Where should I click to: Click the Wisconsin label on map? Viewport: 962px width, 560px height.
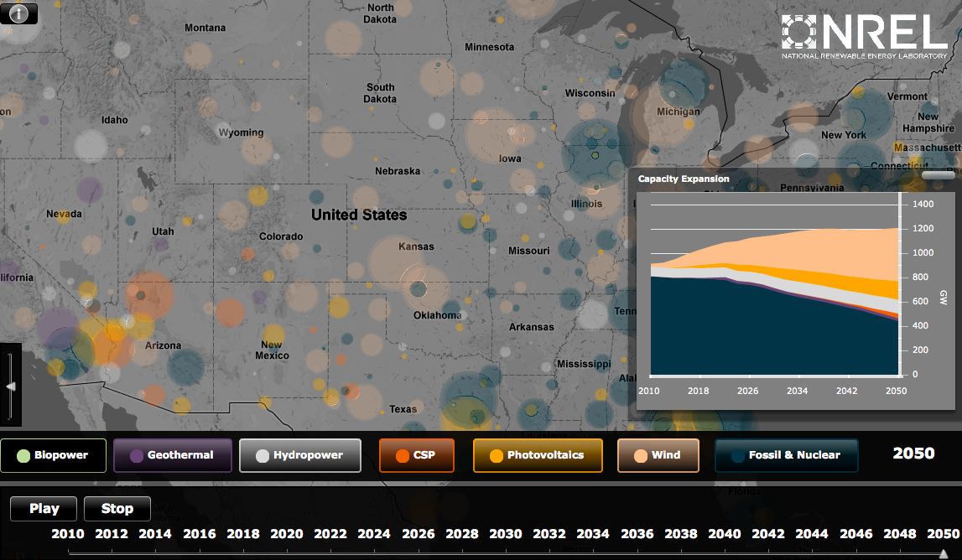pos(590,92)
